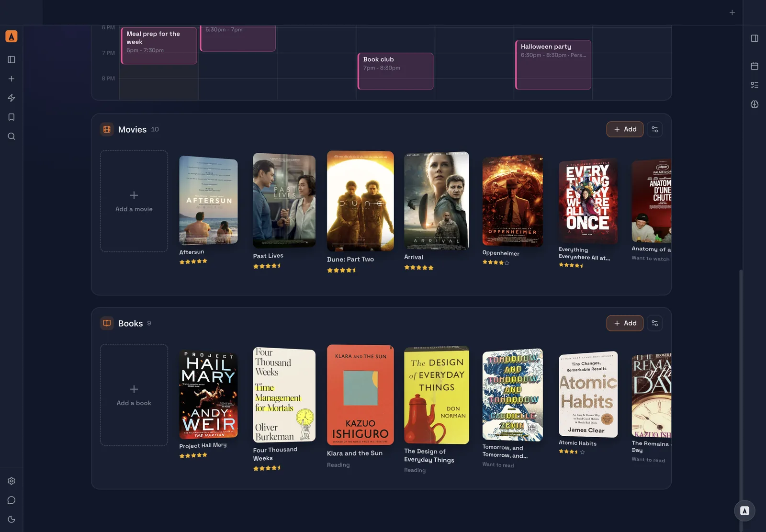Open Everything Everywhere All at Once poster
Screen dimensions: 766x532
(x=588, y=201)
